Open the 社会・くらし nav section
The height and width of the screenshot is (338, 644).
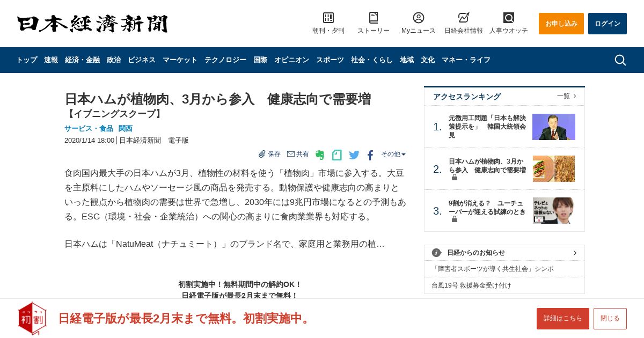[372, 60]
